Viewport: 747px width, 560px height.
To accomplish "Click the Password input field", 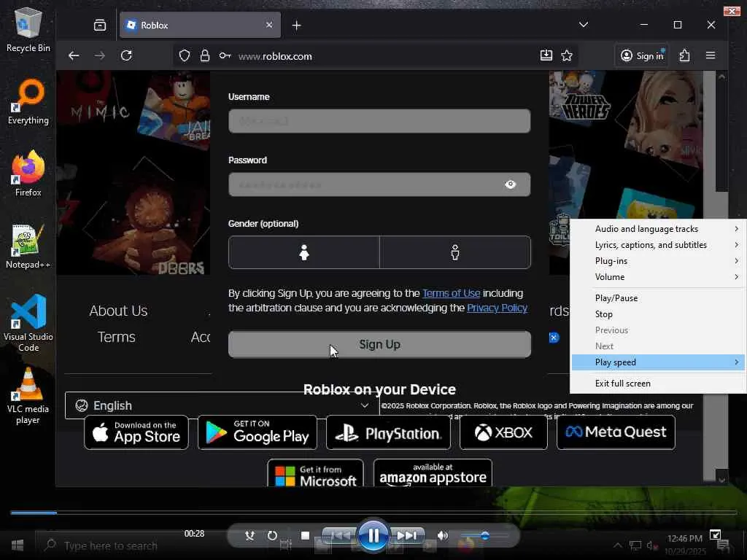I will (379, 184).
